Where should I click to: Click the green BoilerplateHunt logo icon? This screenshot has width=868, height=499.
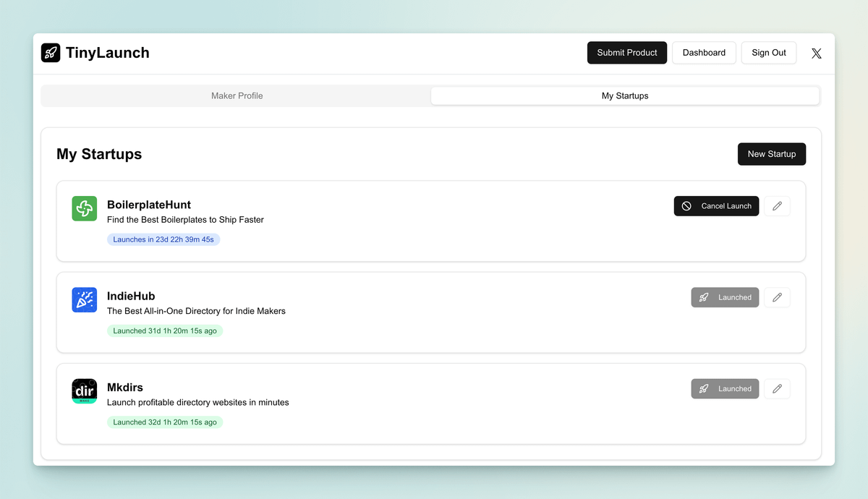point(85,209)
